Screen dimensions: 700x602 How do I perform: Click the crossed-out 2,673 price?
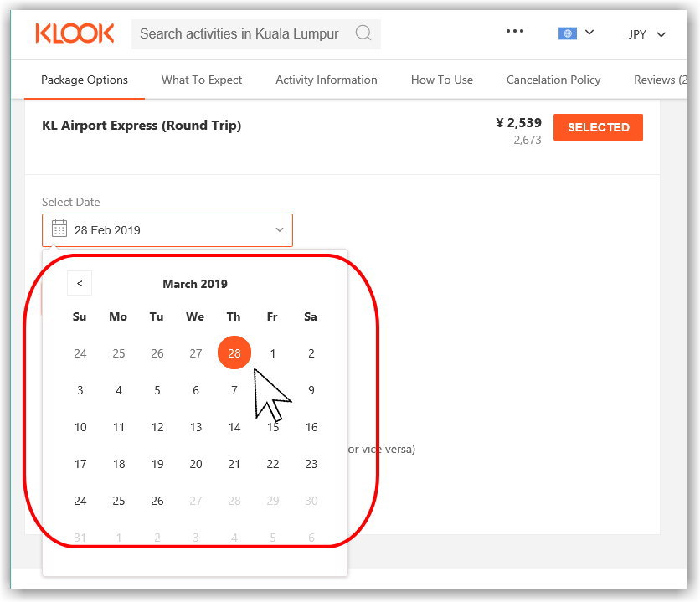(528, 140)
